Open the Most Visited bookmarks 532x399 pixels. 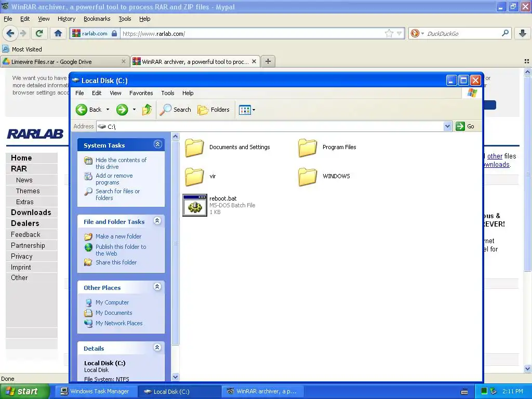click(x=22, y=49)
